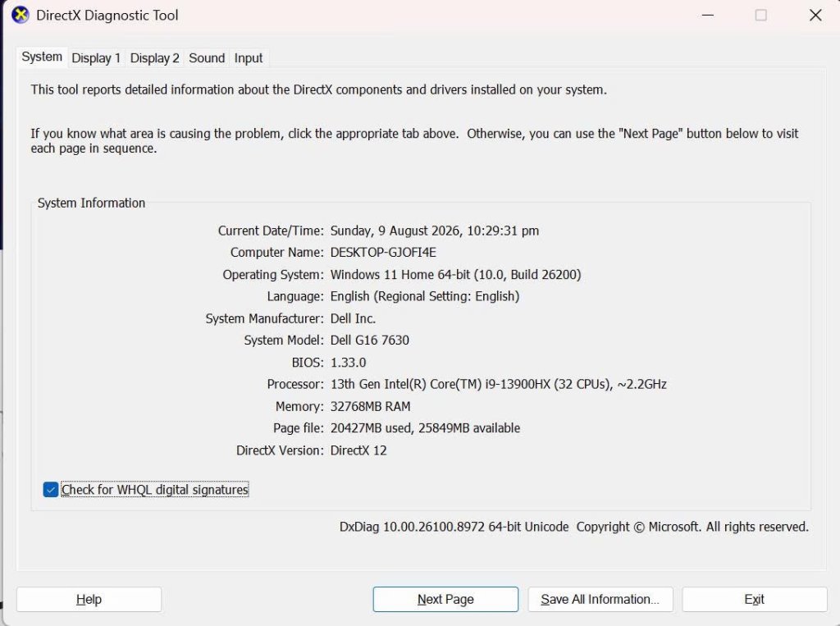
Task: Switch to the Sound tab
Action: coord(207,58)
